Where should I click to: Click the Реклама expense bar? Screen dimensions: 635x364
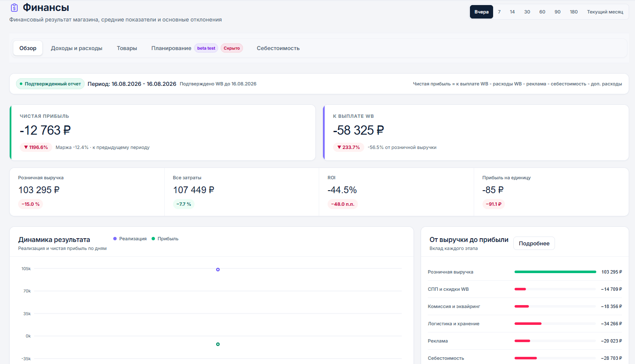(522, 341)
